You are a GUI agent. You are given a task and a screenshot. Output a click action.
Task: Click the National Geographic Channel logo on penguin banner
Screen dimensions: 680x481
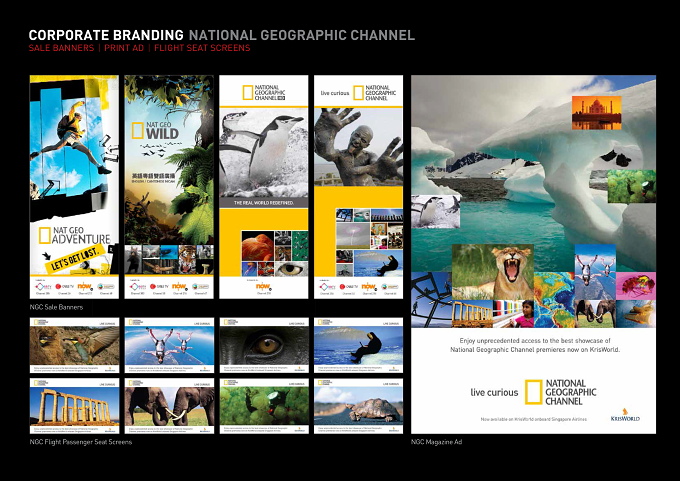coord(264,93)
